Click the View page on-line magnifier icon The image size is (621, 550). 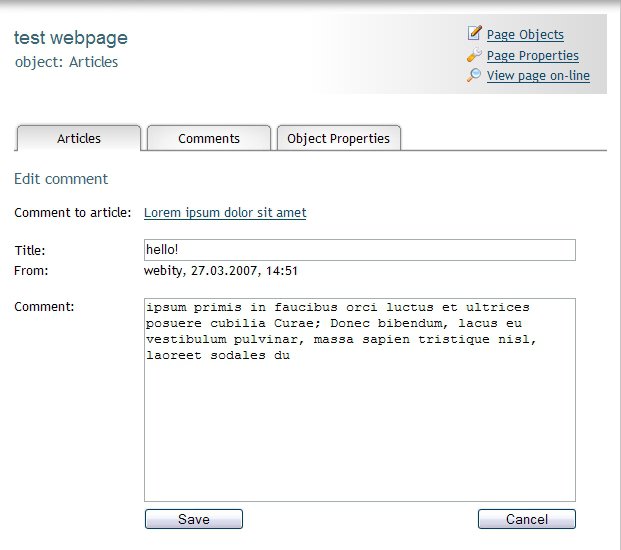click(474, 75)
